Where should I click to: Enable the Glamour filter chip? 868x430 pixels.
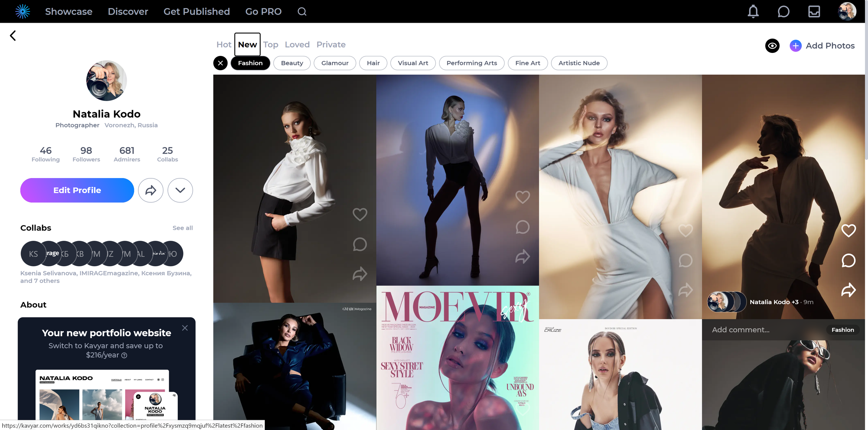pos(335,63)
